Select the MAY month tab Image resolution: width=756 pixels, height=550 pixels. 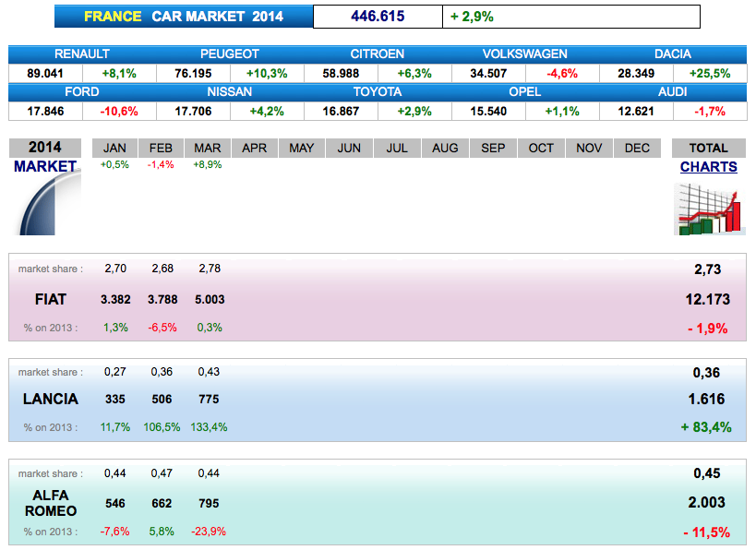(x=301, y=148)
